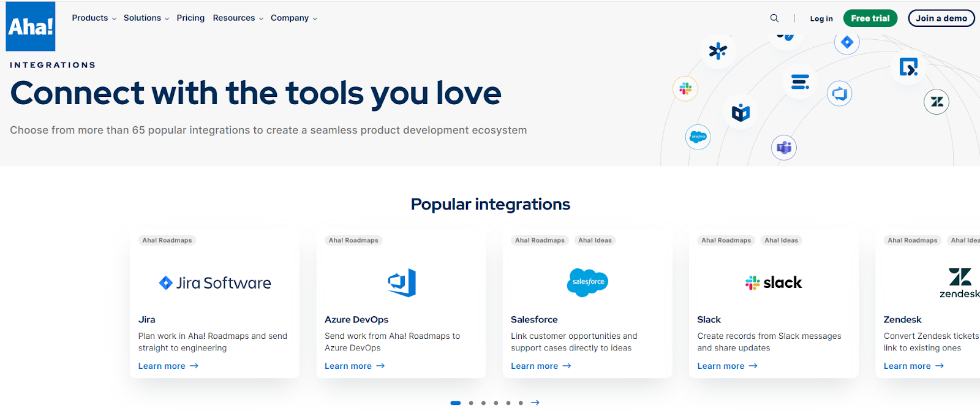Expand the Solutions menu
The height and width of the screenshot is (416, 980).
pos(146,18)
